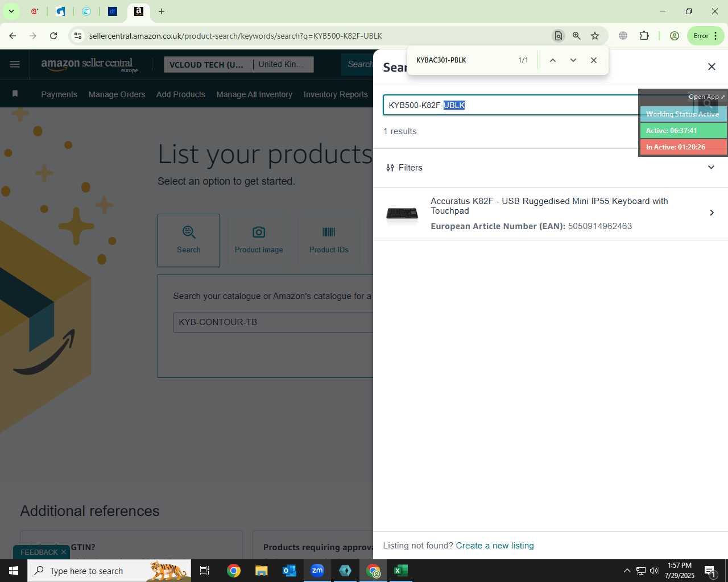The image size is (728, 582).
Task: Click the KYB-CONTOUR-TB catalogue search box
Action: click(x=273, y=322)
